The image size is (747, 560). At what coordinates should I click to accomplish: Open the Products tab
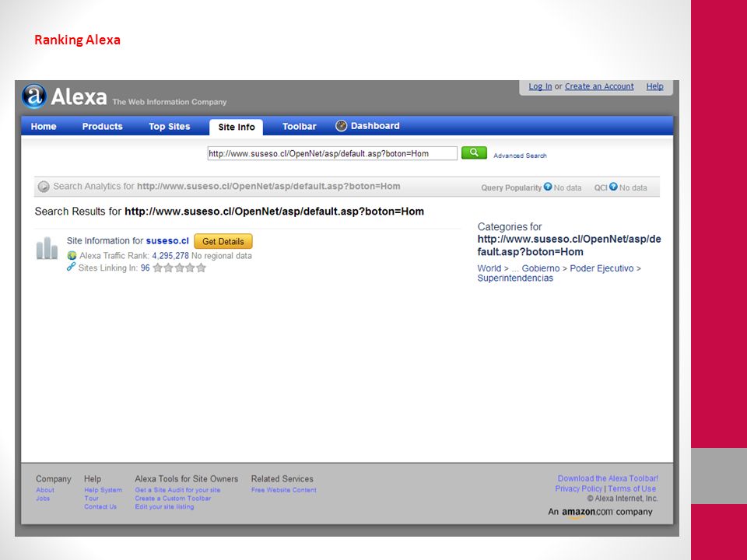click(x=102, y=126)
